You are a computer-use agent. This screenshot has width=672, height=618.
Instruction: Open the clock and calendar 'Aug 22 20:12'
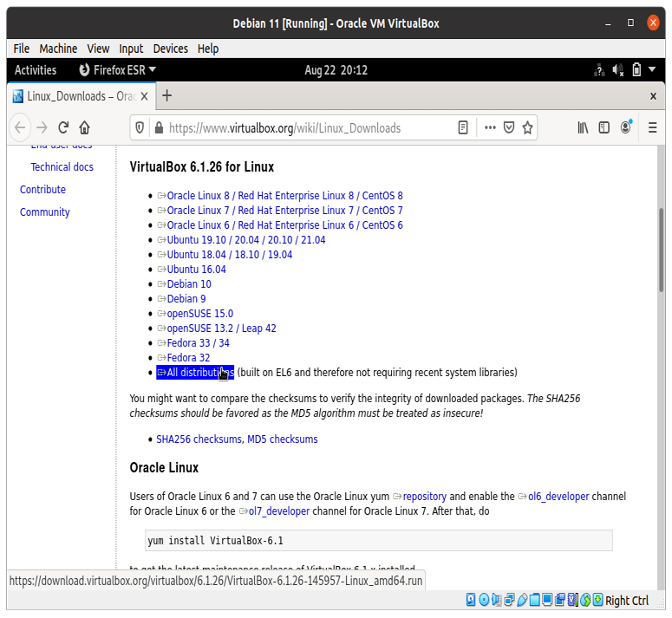[336, 70]
